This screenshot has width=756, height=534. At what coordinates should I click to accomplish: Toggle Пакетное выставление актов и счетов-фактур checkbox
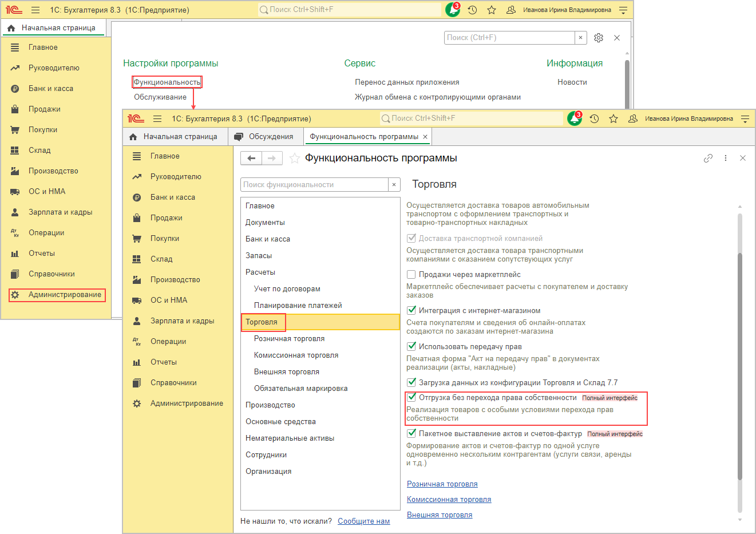coord(411,433)
